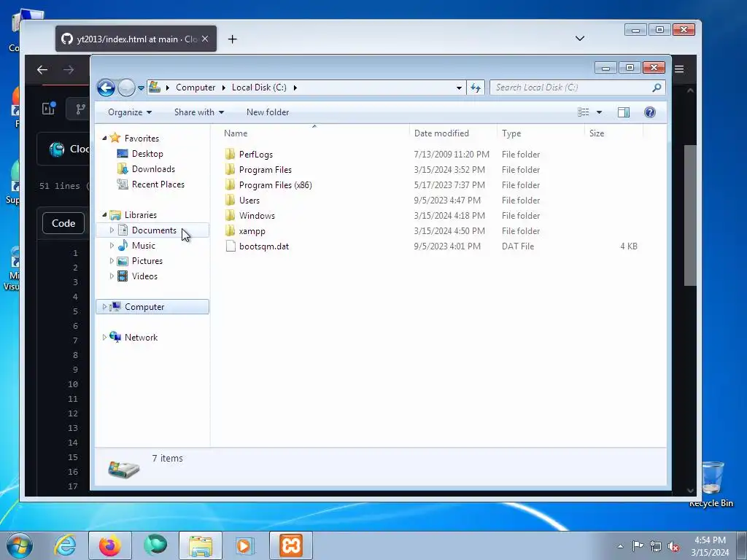This screenshot has height=560, width=747.
Task: Select Computer in the navigation pane
Action: coord(152,307)
